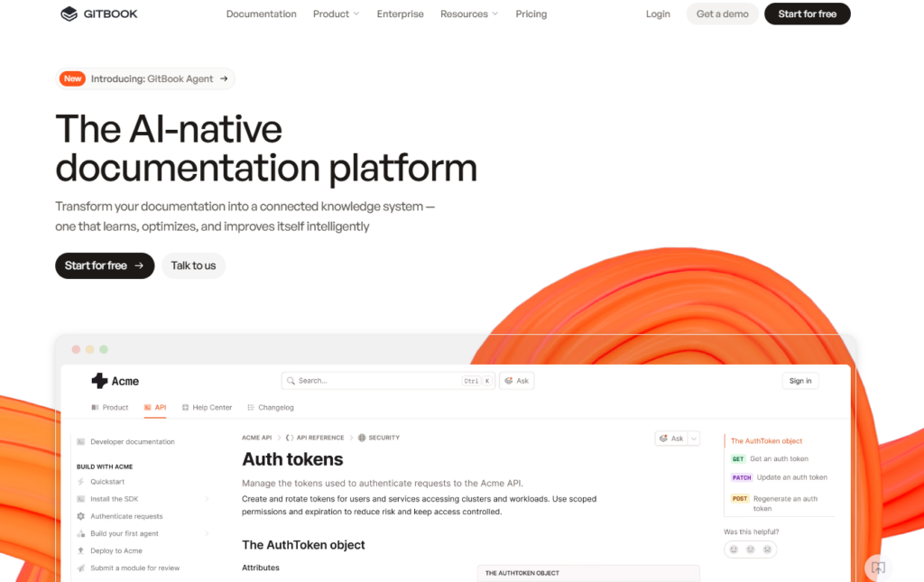Click the Acme plus-shaped logo
924x582 pixels.
(99, 381)
